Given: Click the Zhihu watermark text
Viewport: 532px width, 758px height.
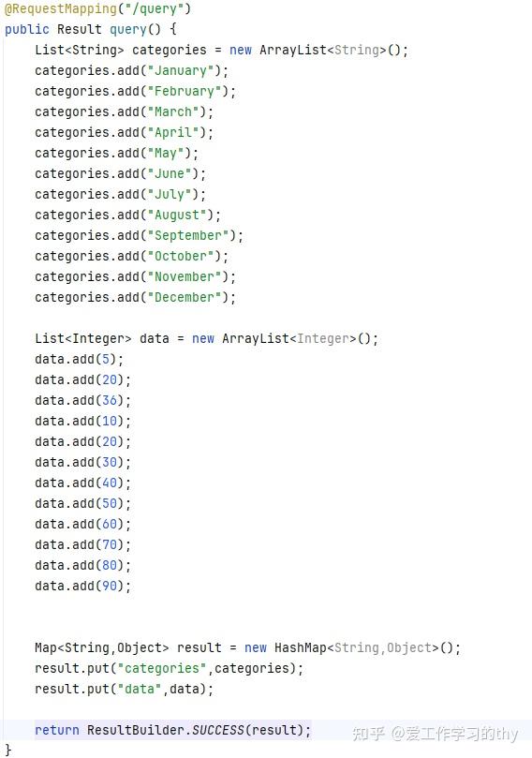Looking at the screenshot, I should 435,734.
